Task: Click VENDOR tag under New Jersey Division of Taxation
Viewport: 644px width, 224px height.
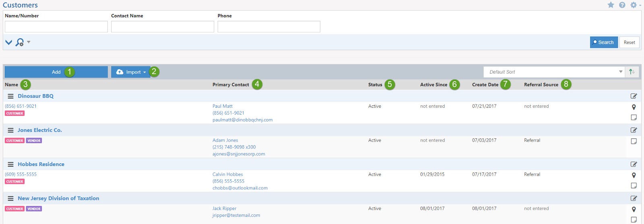Action: tap(34, 209)
